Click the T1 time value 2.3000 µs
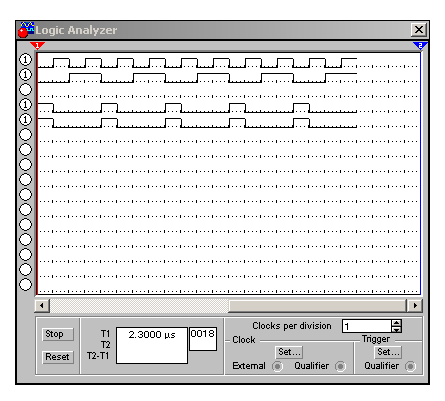 click(x=152, y=335)
